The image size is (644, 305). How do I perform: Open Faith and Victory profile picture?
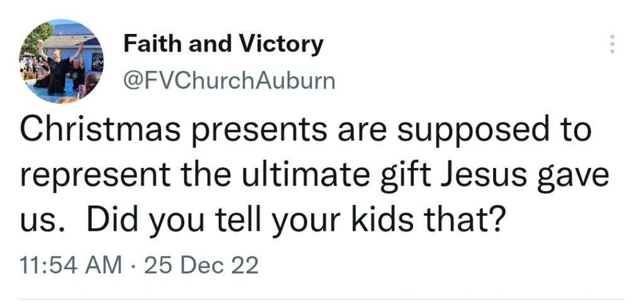click(61, 61)
